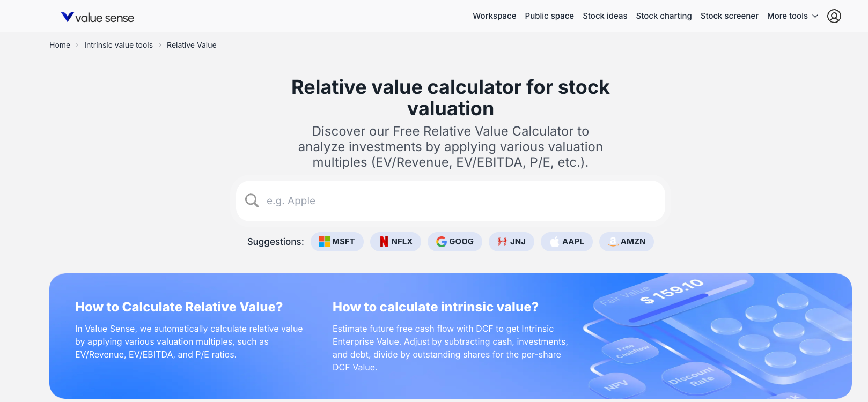Viewport: 868px width, 402px height.
Task: Go to Home breadcrumb link
Action: tap(60, 45)
